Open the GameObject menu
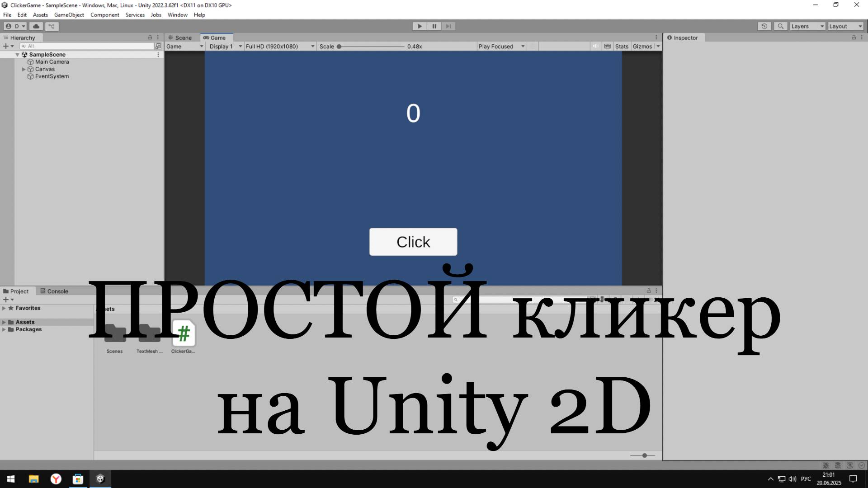This screenshot has width=868, height=488. click(x=69, y=14)
